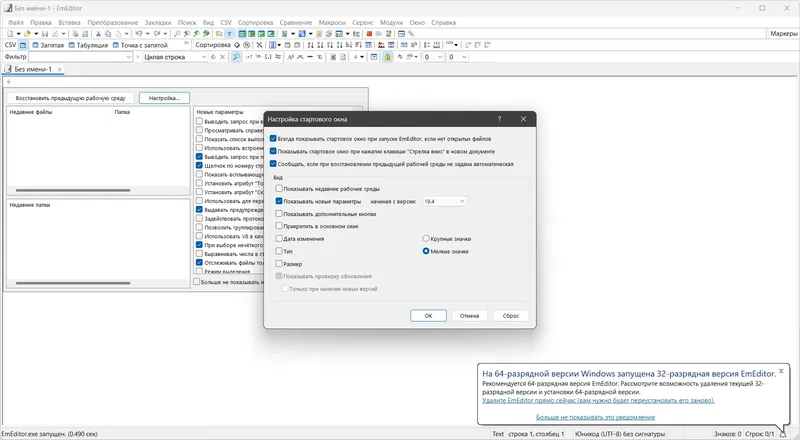Click the help question mark in dialog
This screenshot has width=800, height=440.
[499, 119]
